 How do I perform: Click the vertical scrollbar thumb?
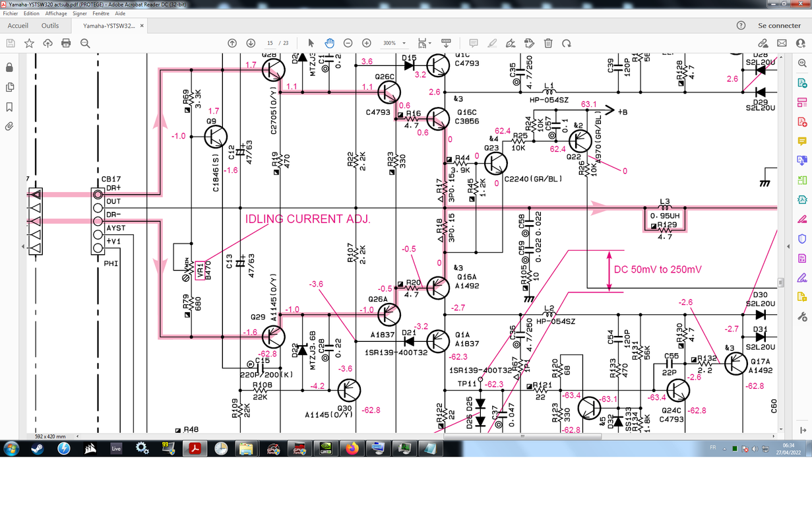click(x=781, y=282)
